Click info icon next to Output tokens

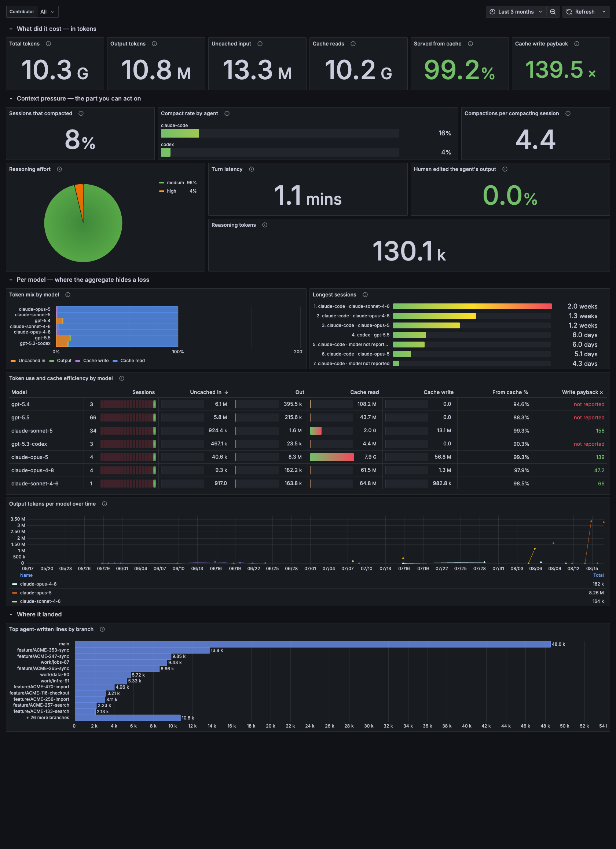tap(154, 44)
